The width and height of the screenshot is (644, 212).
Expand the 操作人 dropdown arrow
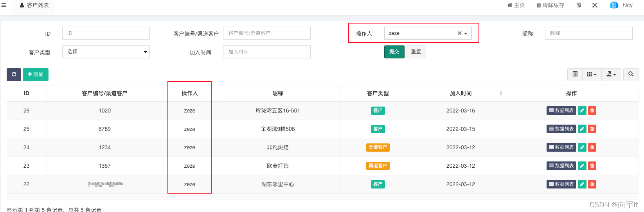[466, 34]
